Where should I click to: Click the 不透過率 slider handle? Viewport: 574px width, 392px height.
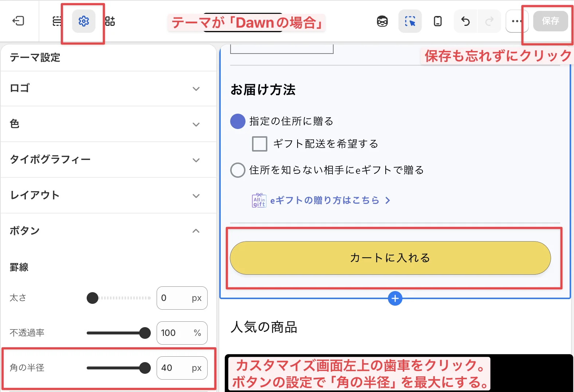(145, 333)
